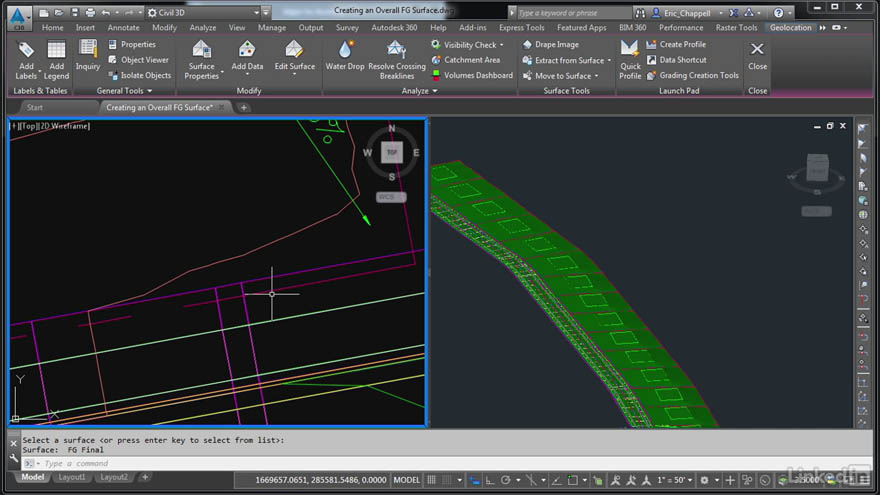This screenshot has height=495, width=880.
Task: Switch to the Layout2 tab
Action: point(113,477)
